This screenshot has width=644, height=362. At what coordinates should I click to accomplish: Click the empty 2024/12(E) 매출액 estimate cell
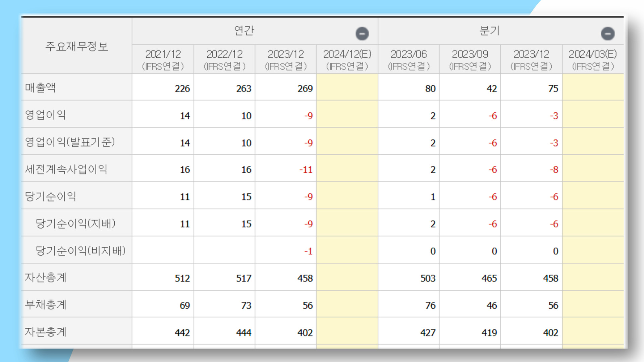click(x=347, y=88)
